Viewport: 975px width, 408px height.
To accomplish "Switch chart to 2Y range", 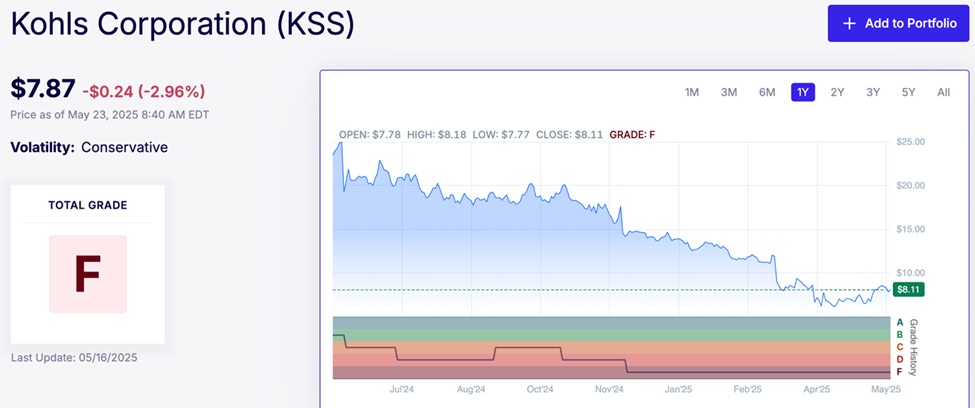I will click(x=838, y=92).
